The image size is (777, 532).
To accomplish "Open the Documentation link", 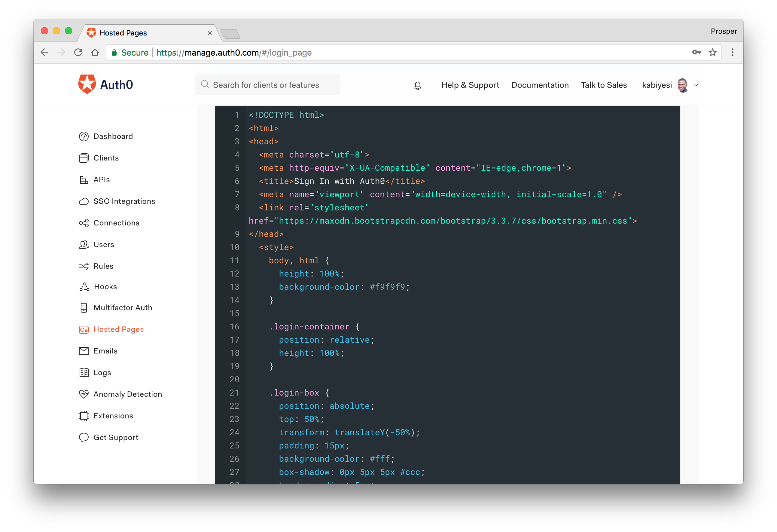I will [540, 85].
